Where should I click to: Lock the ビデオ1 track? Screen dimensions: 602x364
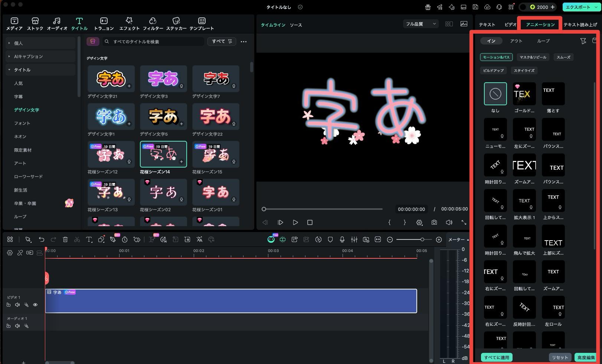9,305
